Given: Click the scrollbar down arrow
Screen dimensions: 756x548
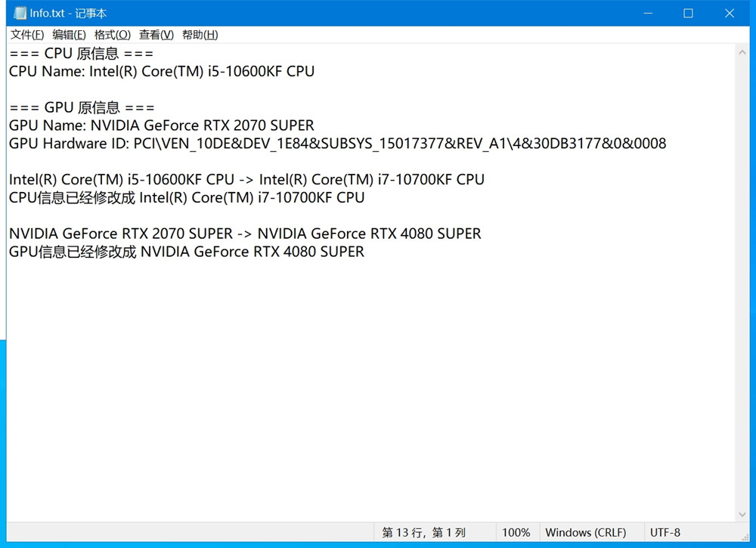Looking at the screenshot, I should pyautogui.click(x=742, y=515).
